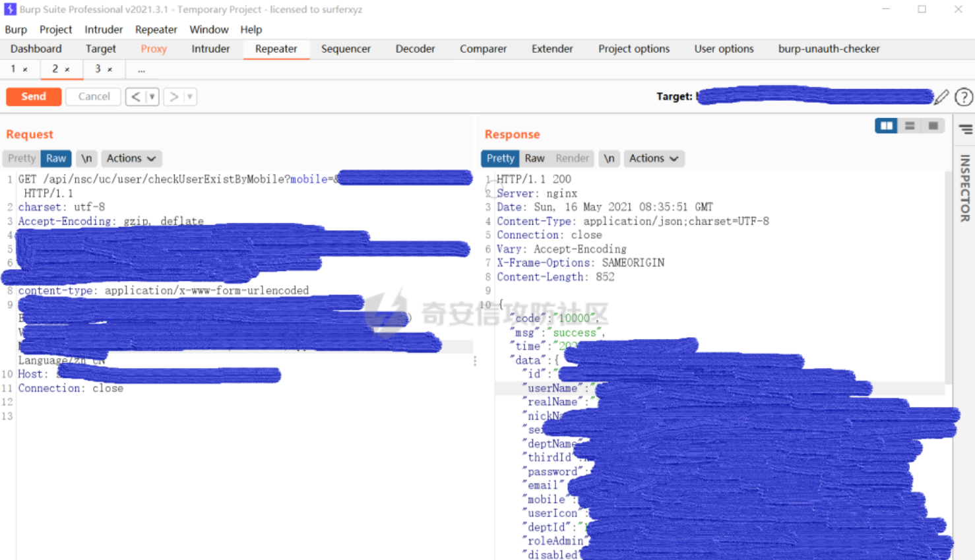Click the request panel options dots
975x560 pixels.
point(475,361)
